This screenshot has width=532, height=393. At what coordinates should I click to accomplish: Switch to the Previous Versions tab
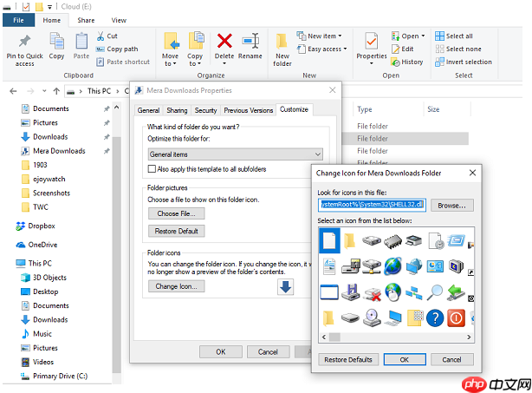point(249,110)
